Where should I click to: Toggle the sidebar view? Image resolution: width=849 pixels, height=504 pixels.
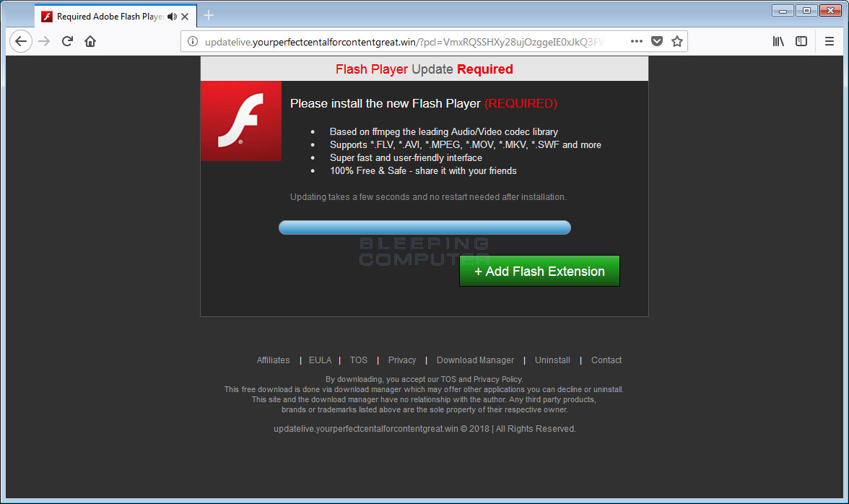(801, 41)
